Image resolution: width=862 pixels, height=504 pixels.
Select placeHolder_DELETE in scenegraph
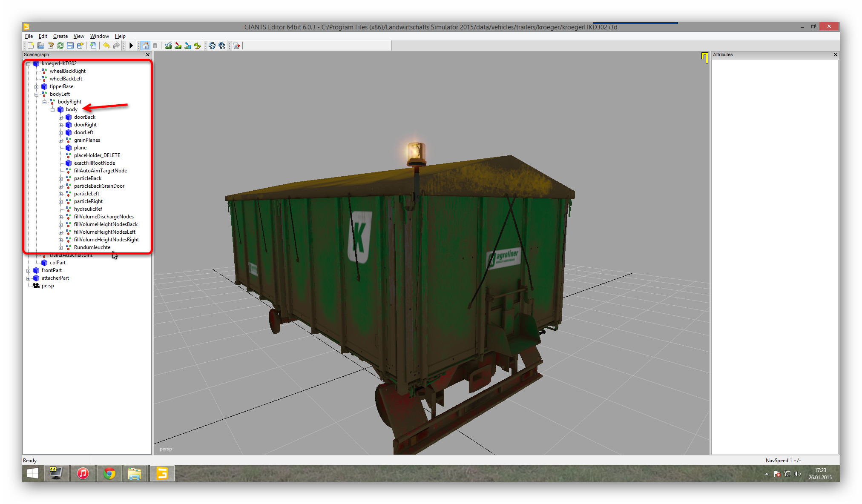(x=97, y=155)
